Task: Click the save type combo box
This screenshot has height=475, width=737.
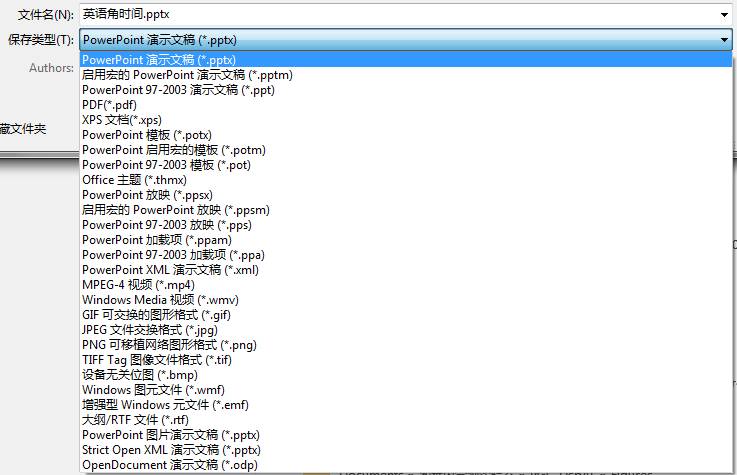Action: click(x=406, y=40)
